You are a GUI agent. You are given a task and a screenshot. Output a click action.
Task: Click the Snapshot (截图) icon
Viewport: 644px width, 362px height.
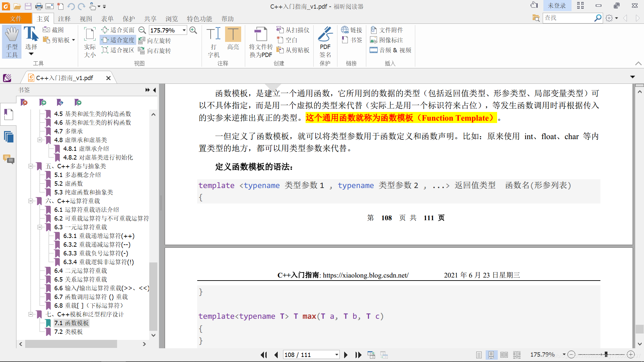coord(46,30)
